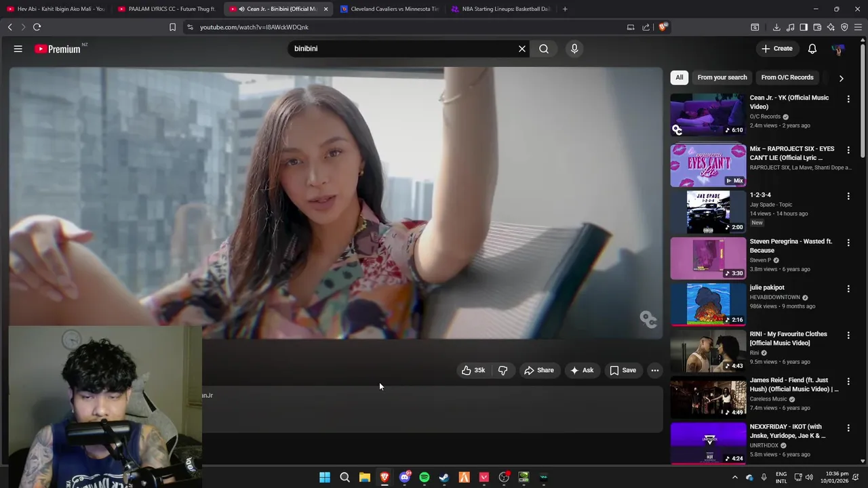868x488 pixels.
Task: Open the Windows Start menu
Action: coord(325,477)
